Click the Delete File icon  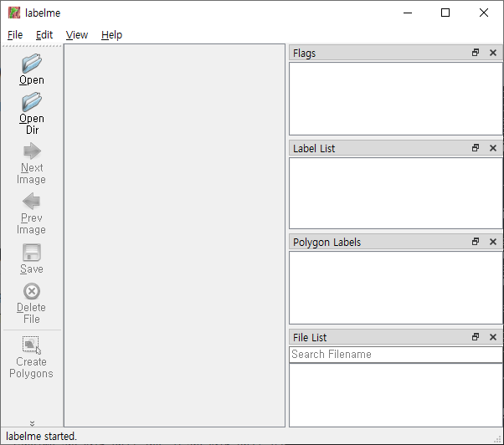click(x=32, y=291)
